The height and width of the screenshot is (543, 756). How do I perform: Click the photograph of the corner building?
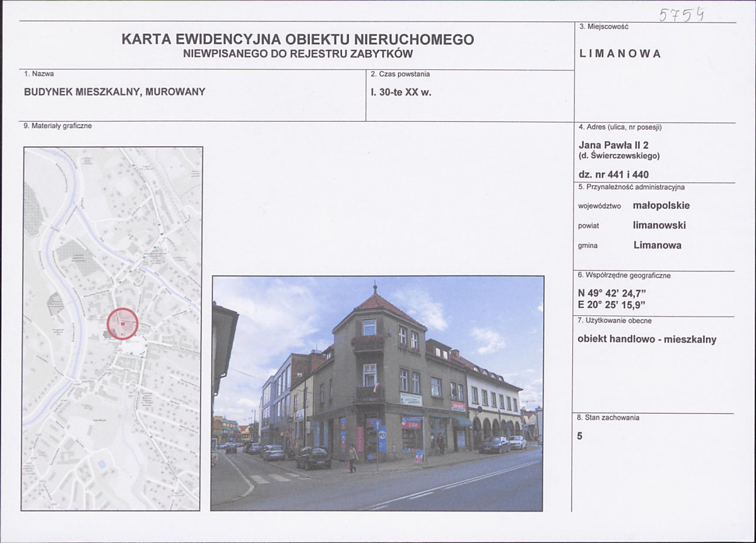(377, 393)
